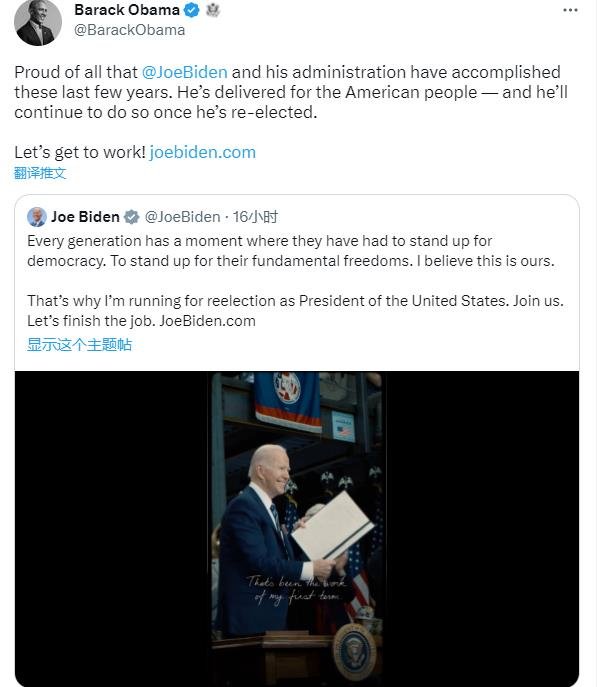Play the Biden campaign video thumbnail

(x=297, y=529)
